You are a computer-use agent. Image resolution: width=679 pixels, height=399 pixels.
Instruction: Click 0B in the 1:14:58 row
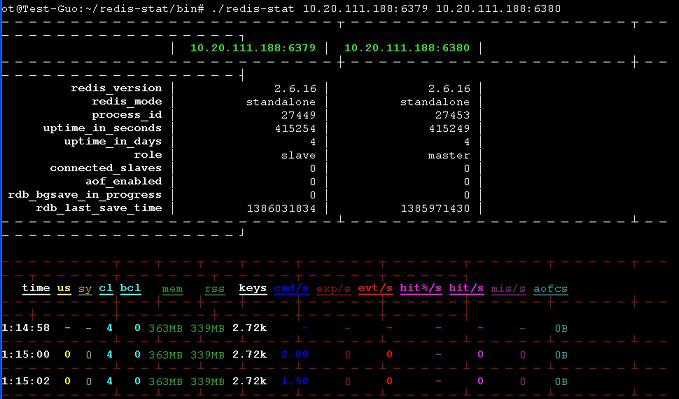click(561, 328)
